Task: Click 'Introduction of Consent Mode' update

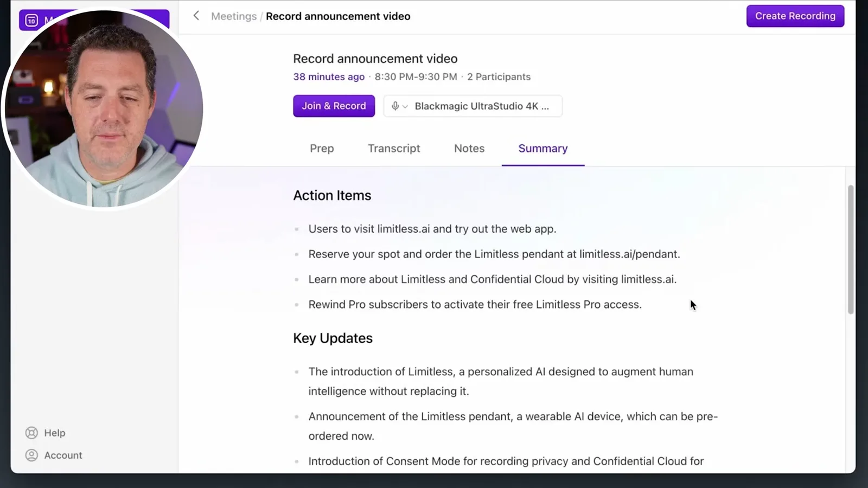Action: click(x=506, y=461)
